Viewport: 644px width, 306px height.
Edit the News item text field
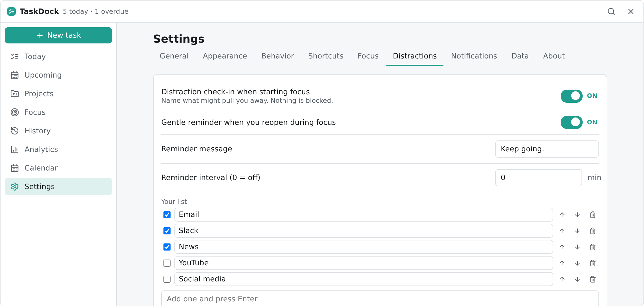364,247
